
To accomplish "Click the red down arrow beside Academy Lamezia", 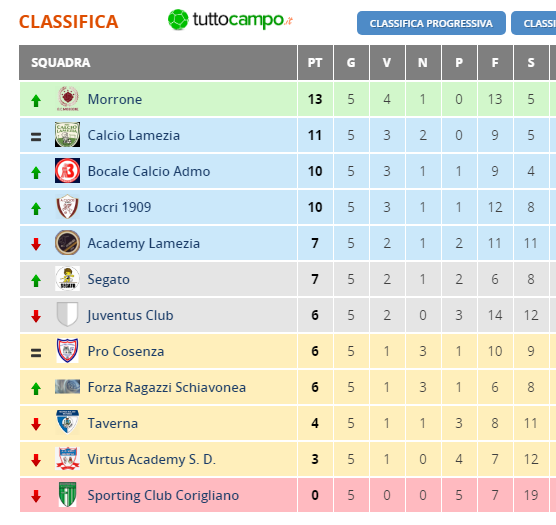I will 36,244.
